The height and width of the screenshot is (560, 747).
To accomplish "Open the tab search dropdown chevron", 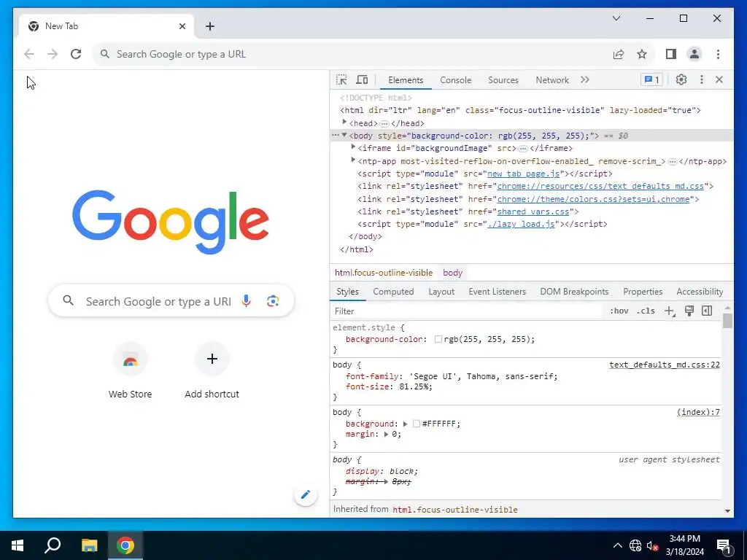I will click(x=616, y=18).
